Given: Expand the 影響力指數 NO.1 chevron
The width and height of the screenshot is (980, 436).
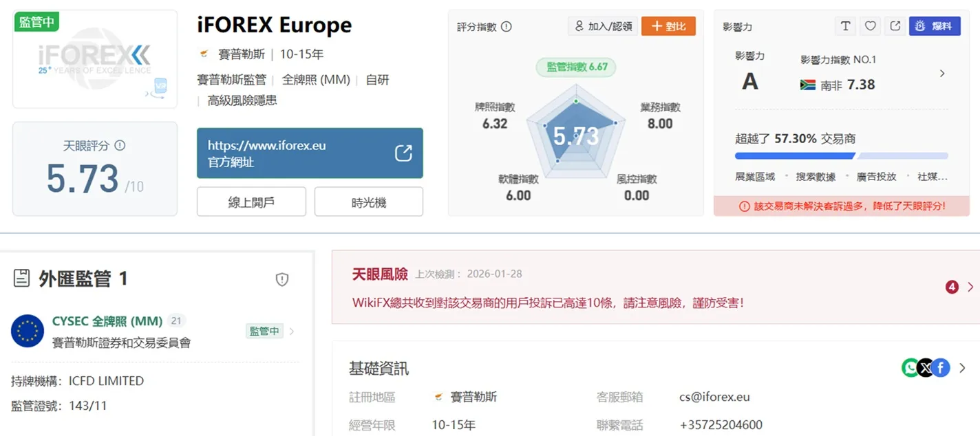Looking at the screenshot, I should click(942, 74).
